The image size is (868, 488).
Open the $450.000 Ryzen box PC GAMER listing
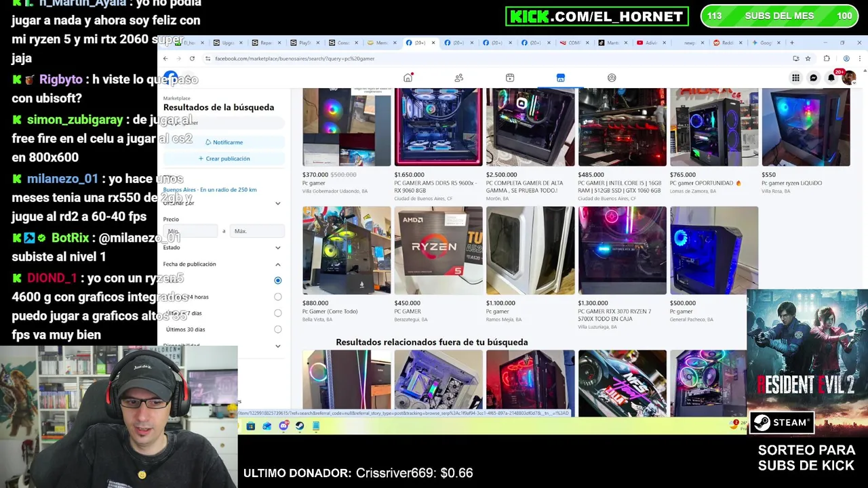(438, 251)
